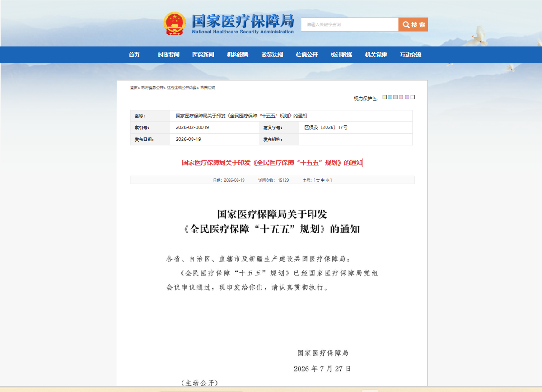
Task: Go to 政策法规 in the breadcrumb
Action: click(x=208, y=88)
